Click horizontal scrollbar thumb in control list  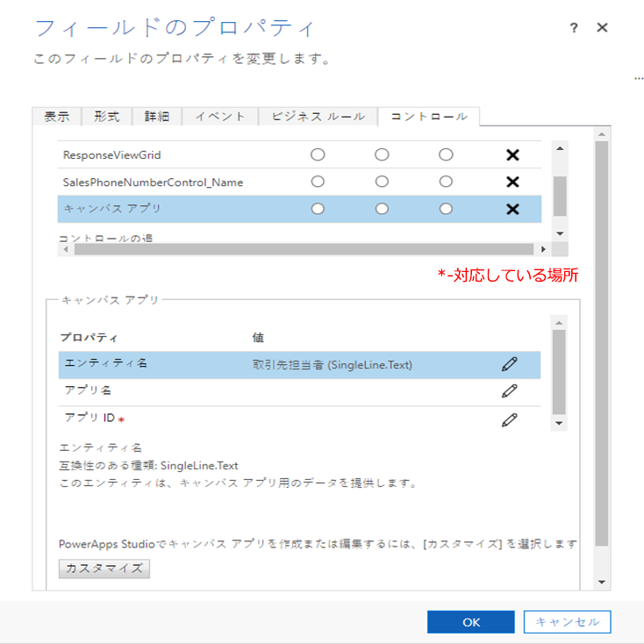tap(304, 249)
